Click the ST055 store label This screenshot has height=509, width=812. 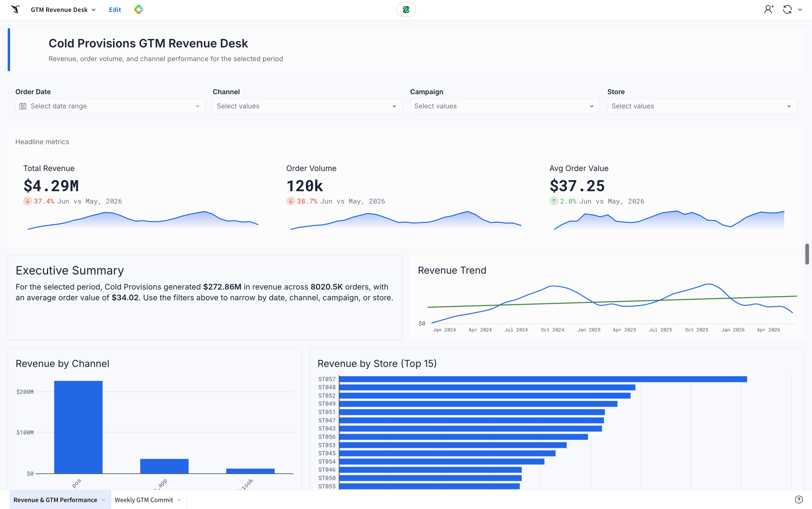tap(327, 486)
